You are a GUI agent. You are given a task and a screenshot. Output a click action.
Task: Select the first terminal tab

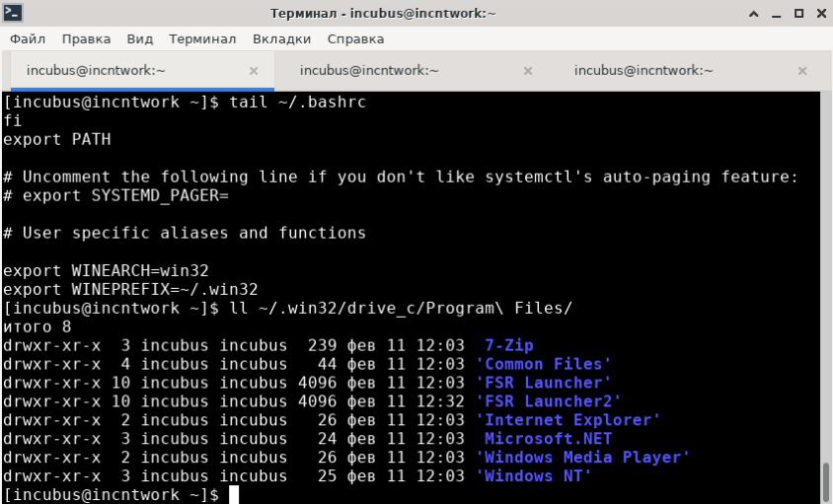pyautogui.click(x=96, y=71)
